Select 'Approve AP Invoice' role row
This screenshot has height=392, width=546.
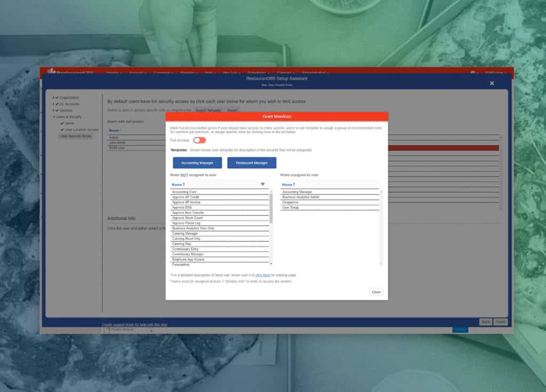(219, 202)
